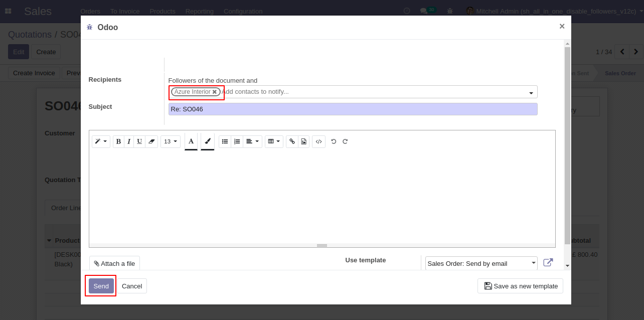This screenshot has height=320, width=644.
Task: Open the font size 13 dropdown
Action: [x=171, y=141]
